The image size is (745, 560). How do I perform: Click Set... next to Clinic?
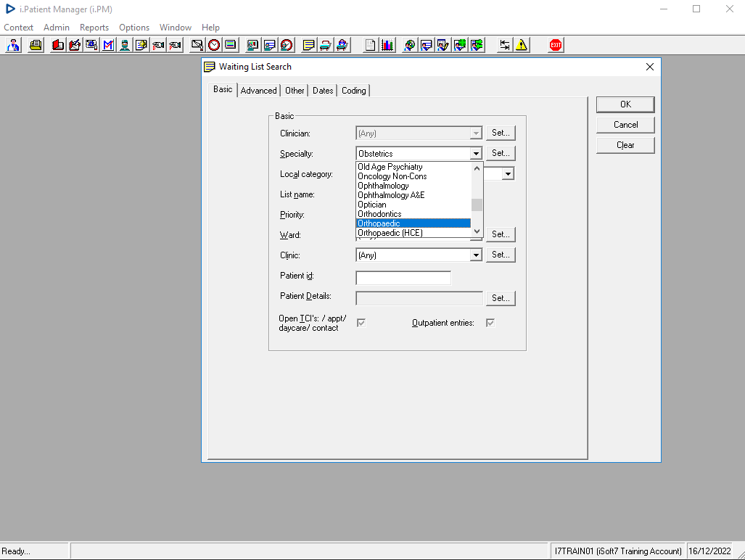[501, 255]
